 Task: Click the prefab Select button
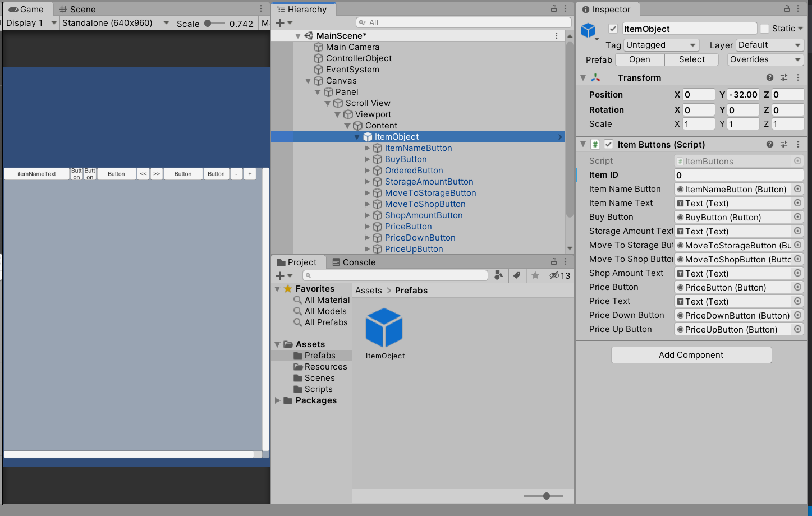click(x=692, y=59)
